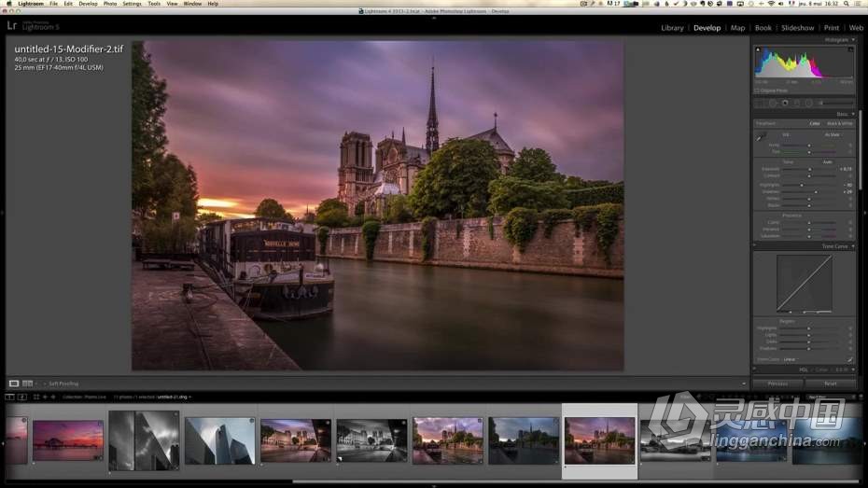Viewport: 868px width, 488px height.
Task: Click Auto tone button
Action: click(x=828, y=162)
